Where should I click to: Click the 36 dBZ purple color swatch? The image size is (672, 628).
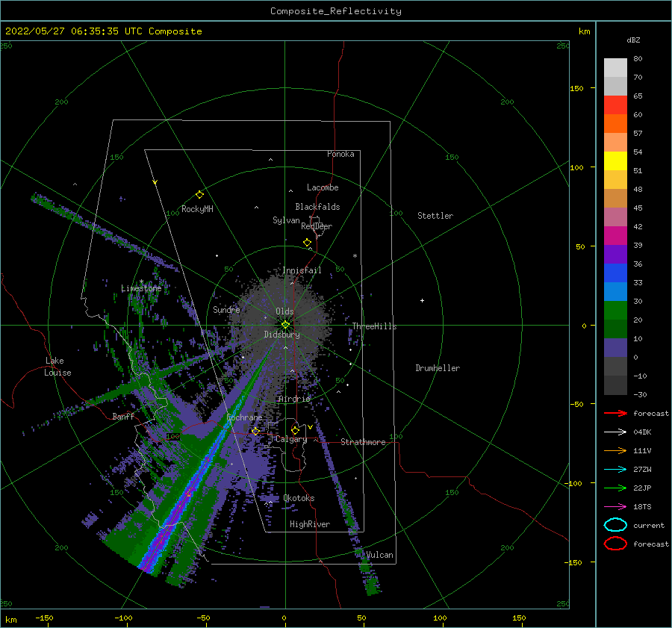615,255
